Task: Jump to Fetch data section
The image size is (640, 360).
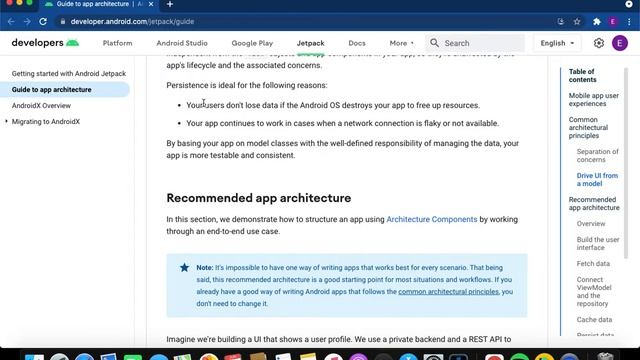Action: click(x=593, y=264)
